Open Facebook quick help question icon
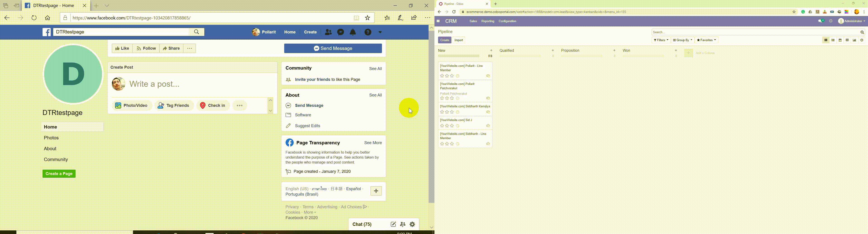Screen dimensions: 868x234 (368, 32)
